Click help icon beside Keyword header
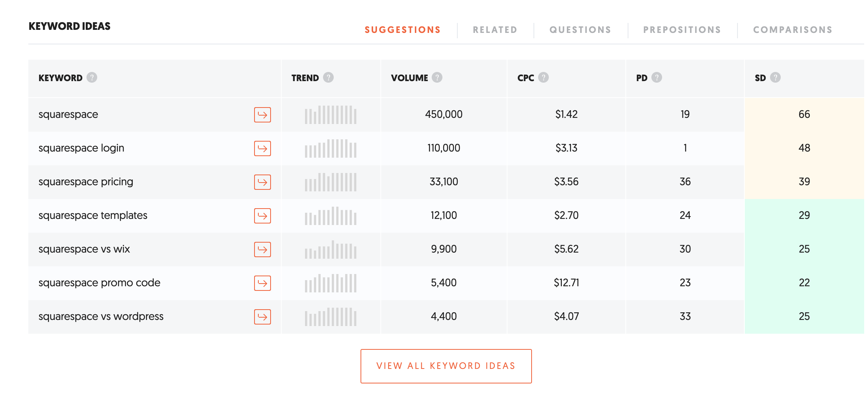Screen dimensions: 868x398 point(92,77)
